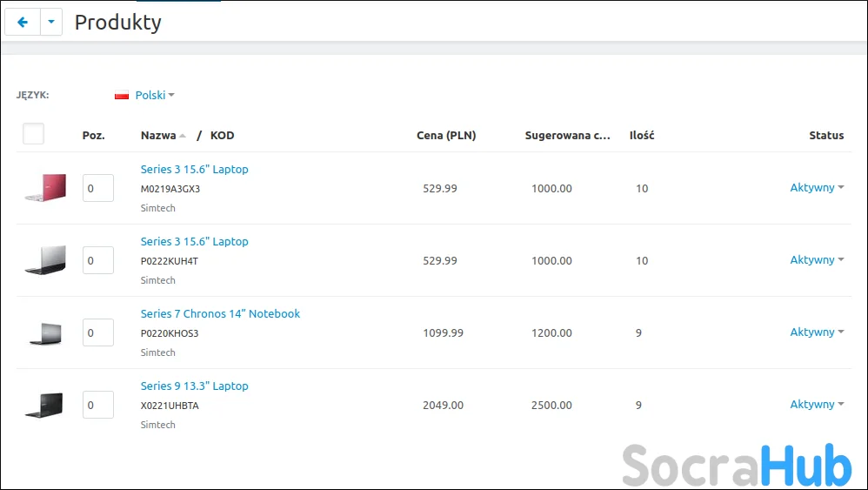Click product code P0222KUH4T

[x=170, y=261]
